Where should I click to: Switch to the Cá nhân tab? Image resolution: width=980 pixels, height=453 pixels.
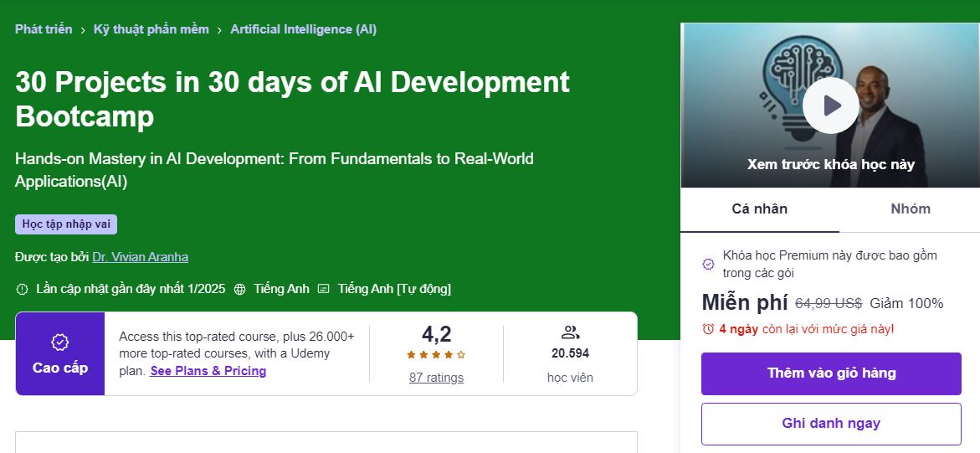coord(759,209)
